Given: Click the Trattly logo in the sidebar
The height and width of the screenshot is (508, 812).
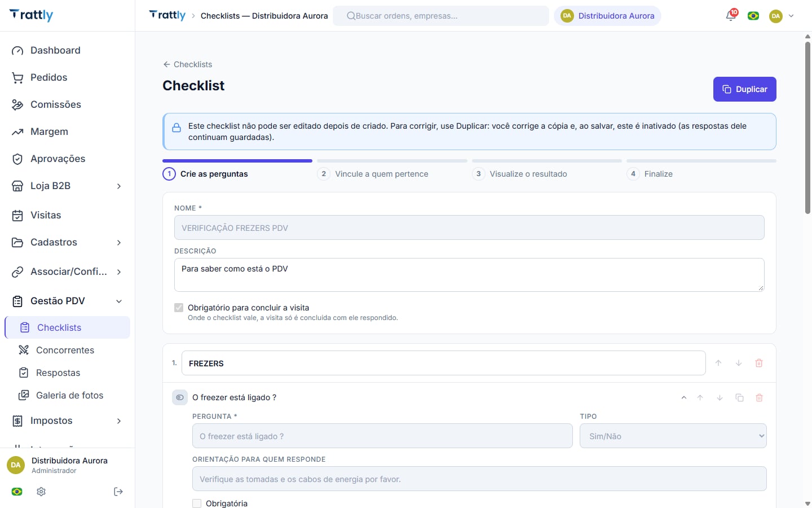Looking at the screenshot, I should click(32, 15).
